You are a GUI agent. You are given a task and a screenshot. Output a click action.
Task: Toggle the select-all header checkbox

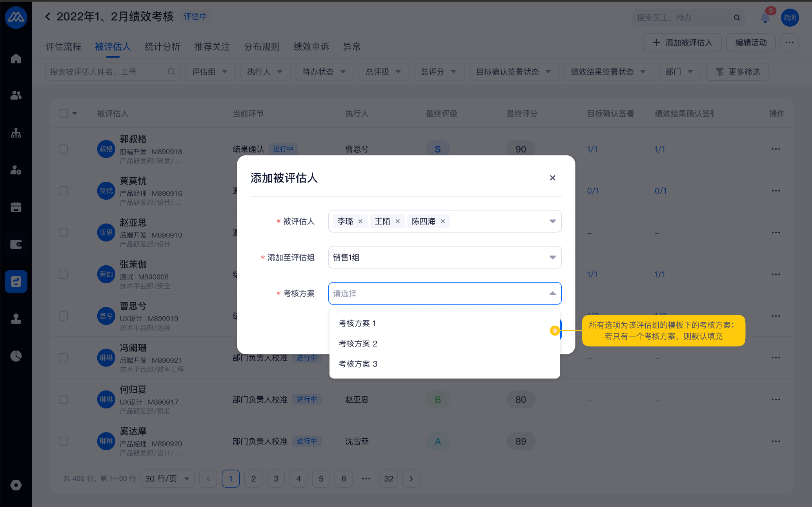pyautogui.click(x=63, y=113)
